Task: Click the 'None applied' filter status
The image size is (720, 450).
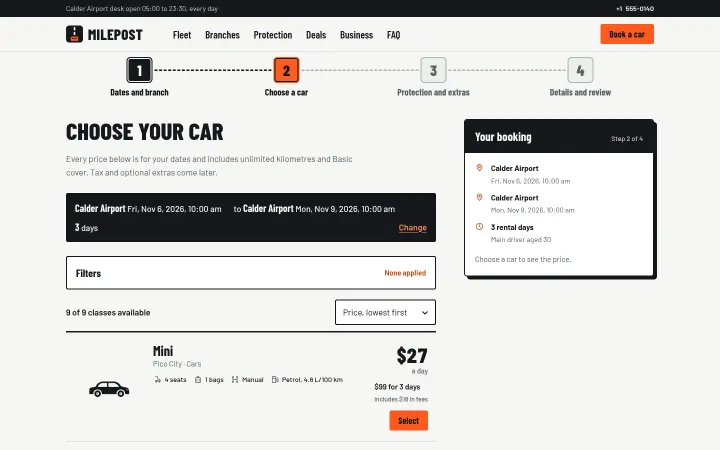Action: click(405, 273)
